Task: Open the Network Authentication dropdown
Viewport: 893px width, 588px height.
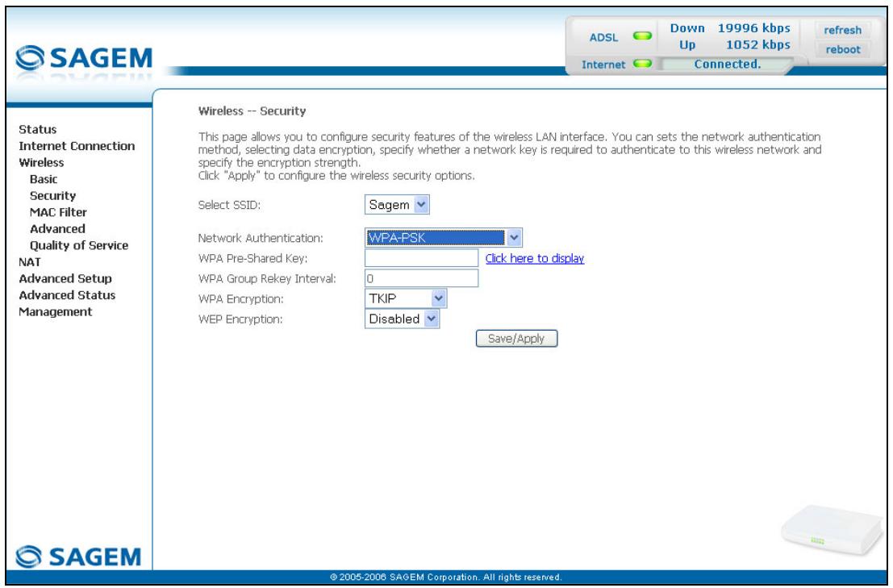Action: (443, 237)
